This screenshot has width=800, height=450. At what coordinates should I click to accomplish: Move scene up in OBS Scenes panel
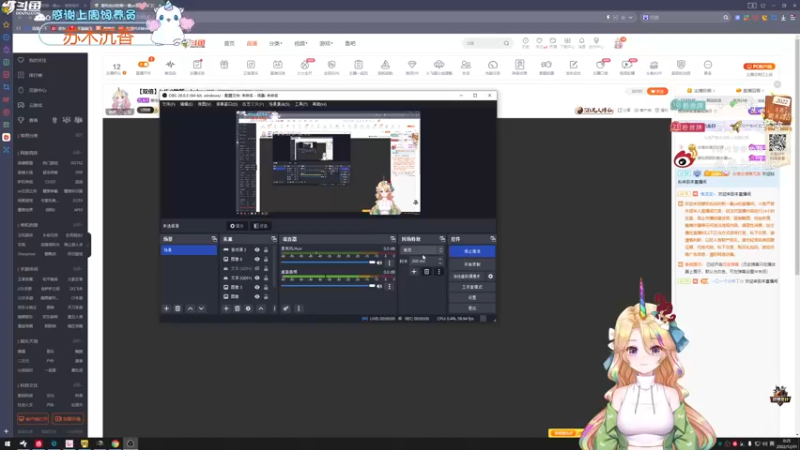tap(190, 308)
